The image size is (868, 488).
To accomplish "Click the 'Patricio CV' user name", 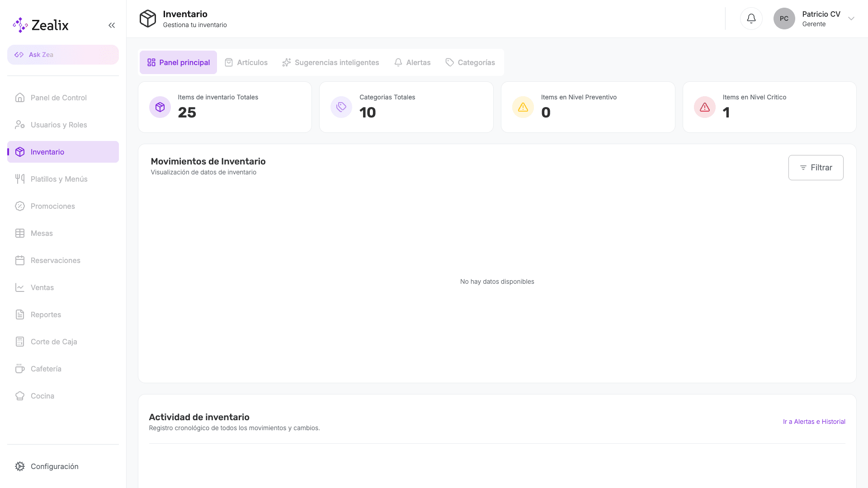I will (x=821, y=14).
